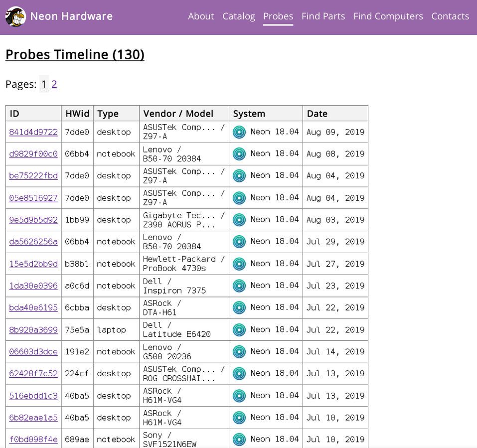
Task: Open probe 15e5d2bb9d link
Action: tap(33, 264)
